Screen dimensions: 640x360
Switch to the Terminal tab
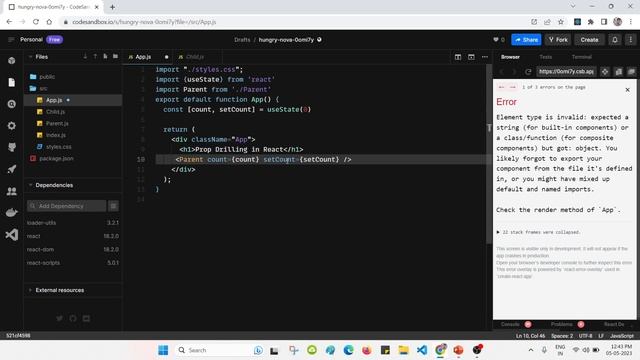(582, 57)
